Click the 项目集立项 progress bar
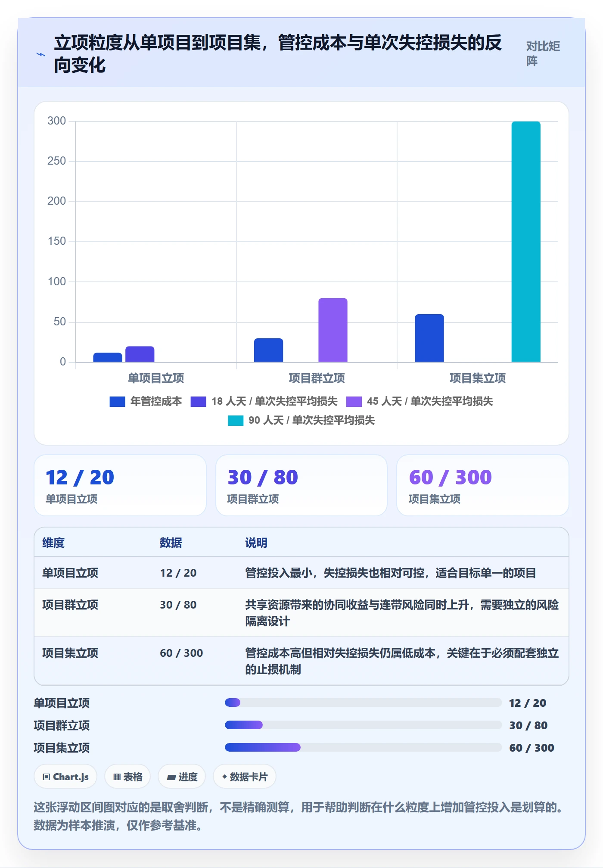The height and width of the screenshot is (868, 603). tap(363, 748)
